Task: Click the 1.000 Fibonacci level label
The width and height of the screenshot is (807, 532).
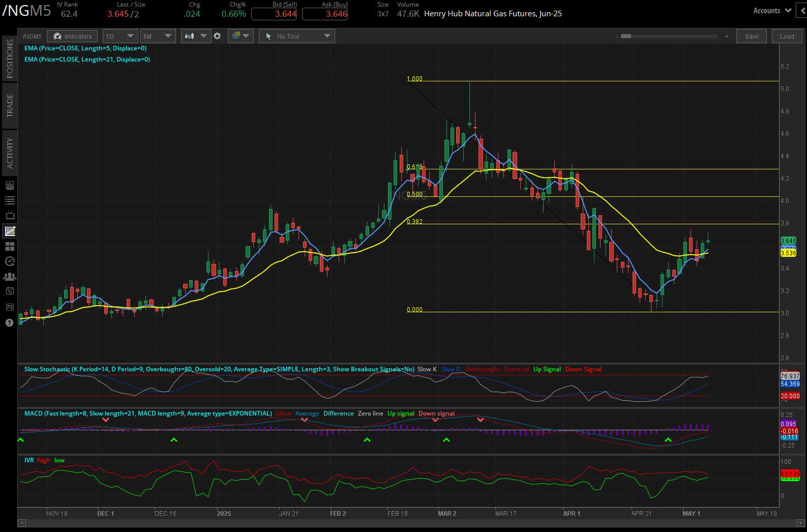Action: 414,79
